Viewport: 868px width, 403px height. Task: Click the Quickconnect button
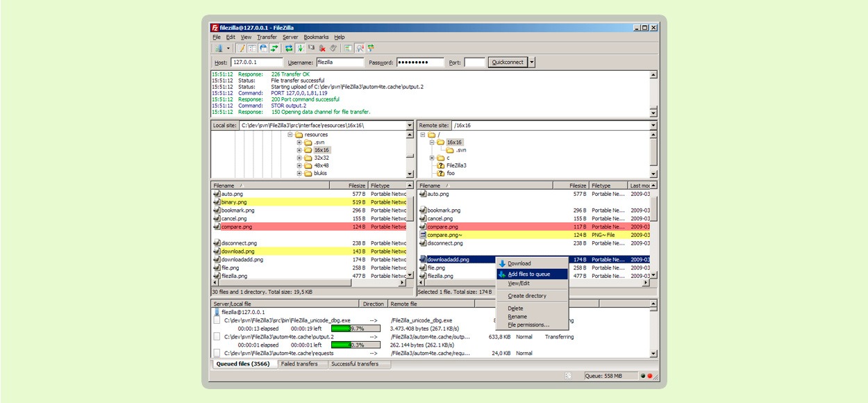(508, 63)
